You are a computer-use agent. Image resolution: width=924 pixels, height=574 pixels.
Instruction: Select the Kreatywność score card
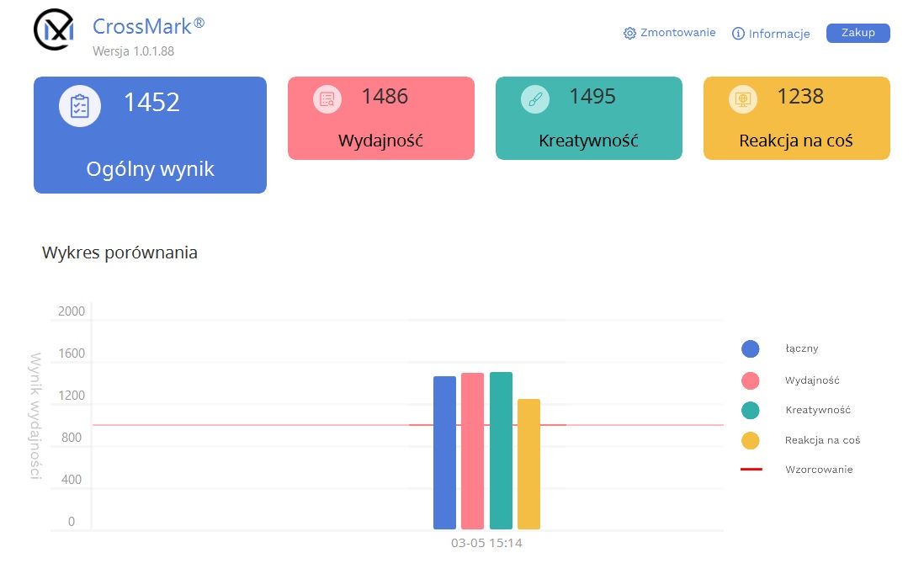pos(589,118)
